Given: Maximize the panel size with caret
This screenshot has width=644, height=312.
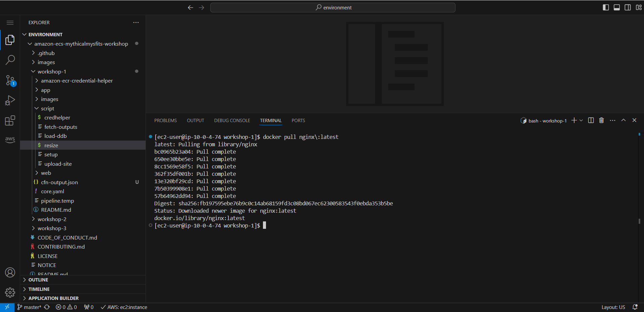Looking at the screenshot, I should 624,120.
